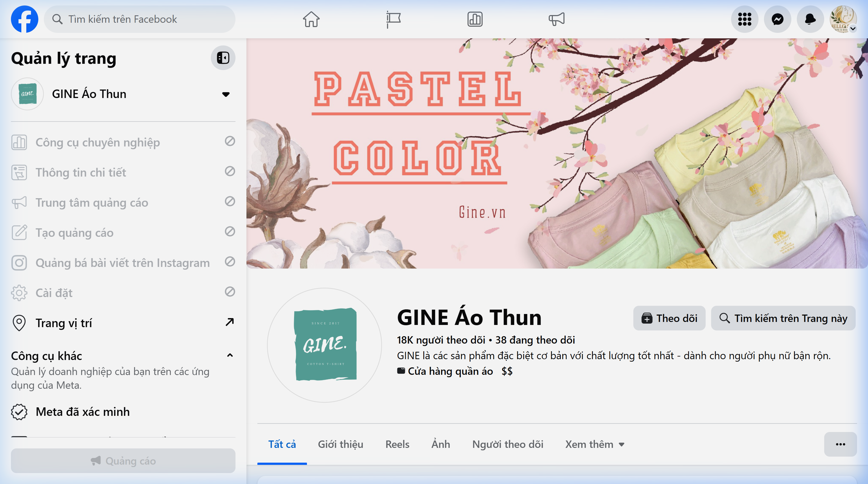Open Cài đặt menu item

click(123, 293)
